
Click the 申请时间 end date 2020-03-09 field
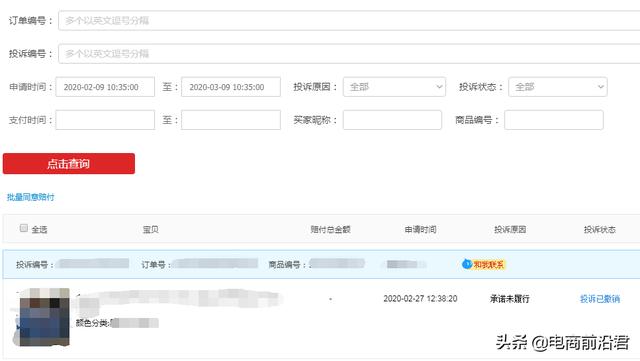click(x=231, y=87)
